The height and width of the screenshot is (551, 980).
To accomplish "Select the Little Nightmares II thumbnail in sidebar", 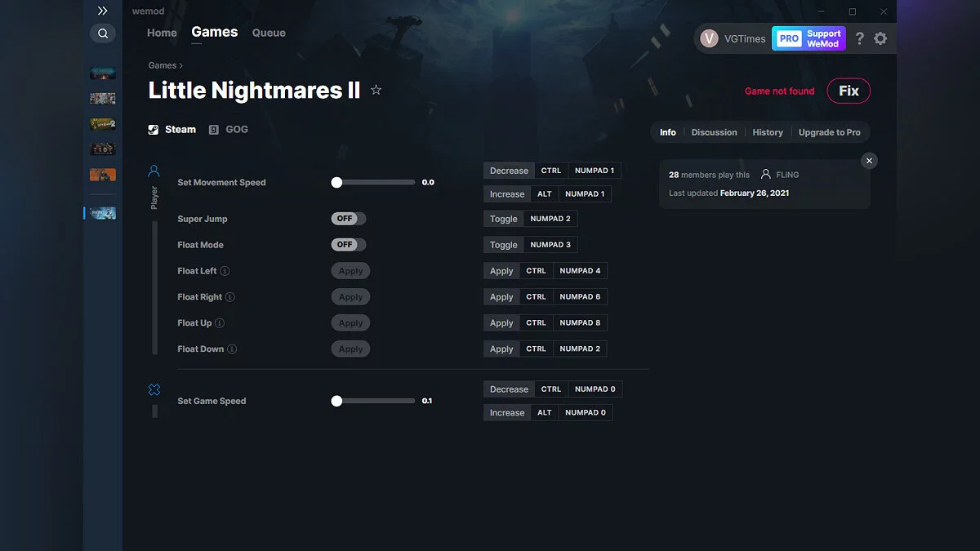I will 103,212.
